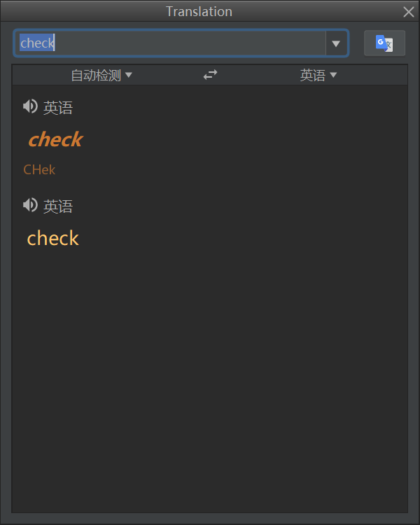Screen dimensions: 420x525
Task: Close the Translation window
Action: 409,11
